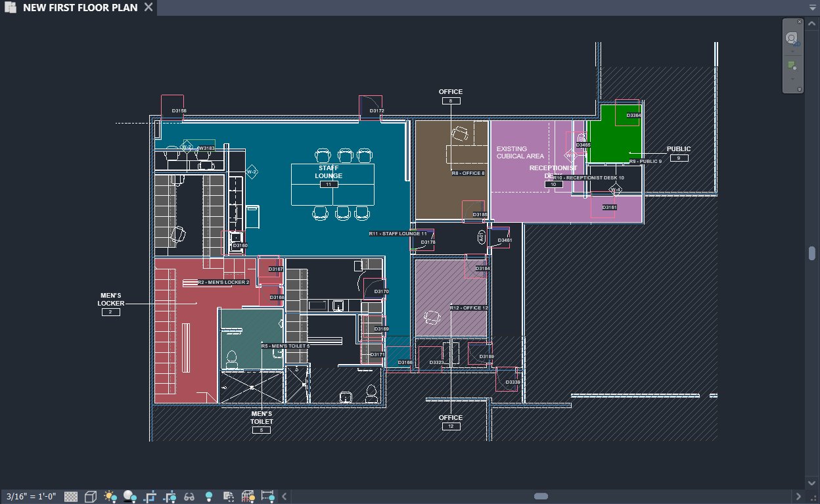Image resolution: width=820 pixels, height=504 pixels.
Task: Toggle the Crop View control
Action: 149,496
